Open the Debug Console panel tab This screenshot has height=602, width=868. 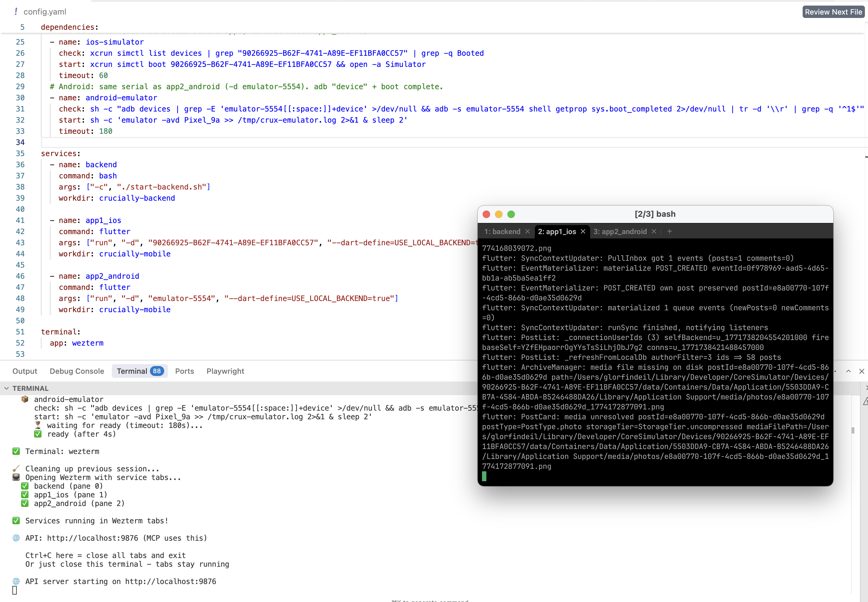(77, 371)
